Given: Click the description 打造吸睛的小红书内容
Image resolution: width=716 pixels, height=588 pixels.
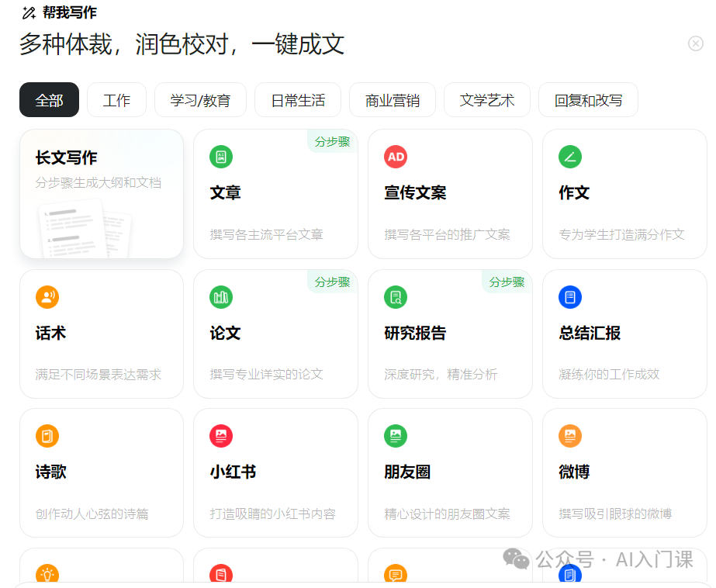Looking at the screenshot, I should coord(272,514).
